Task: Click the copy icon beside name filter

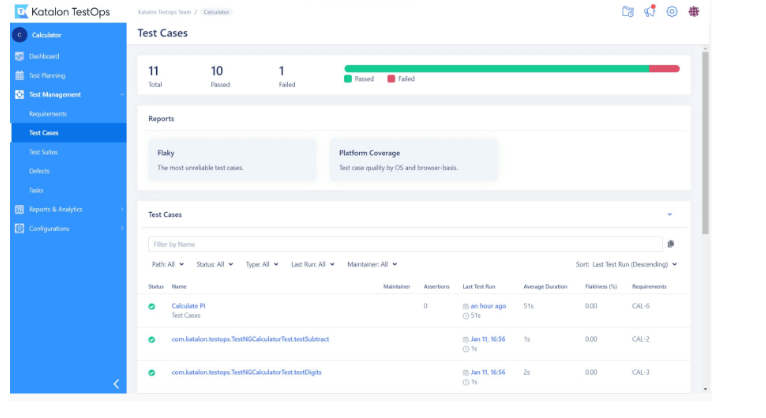Action: (671, 244)
